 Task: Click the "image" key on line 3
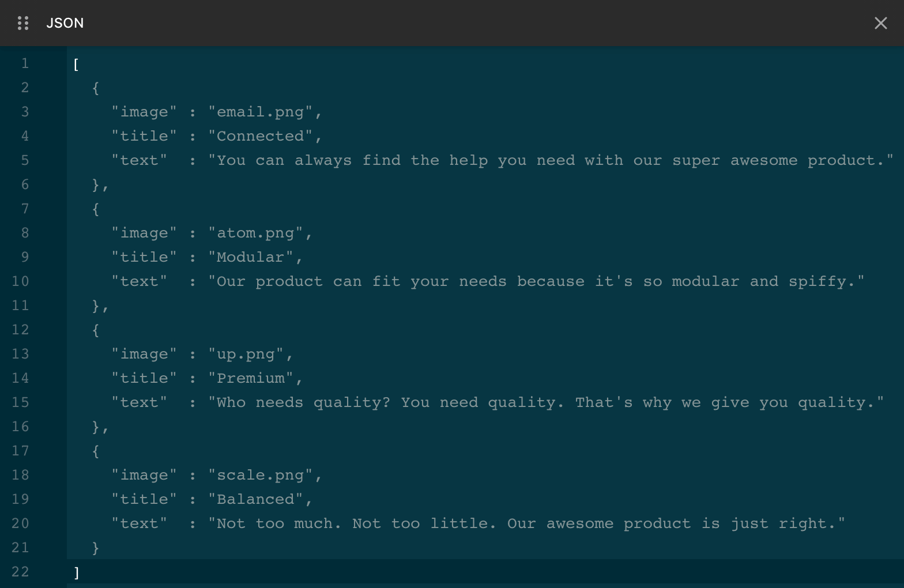(x=144, y=112)
